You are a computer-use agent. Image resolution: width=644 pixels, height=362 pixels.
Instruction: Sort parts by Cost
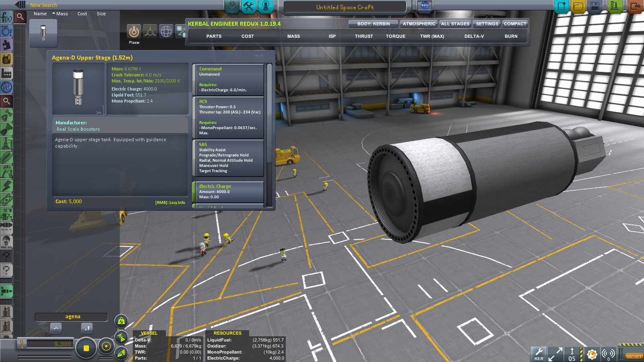82,14
